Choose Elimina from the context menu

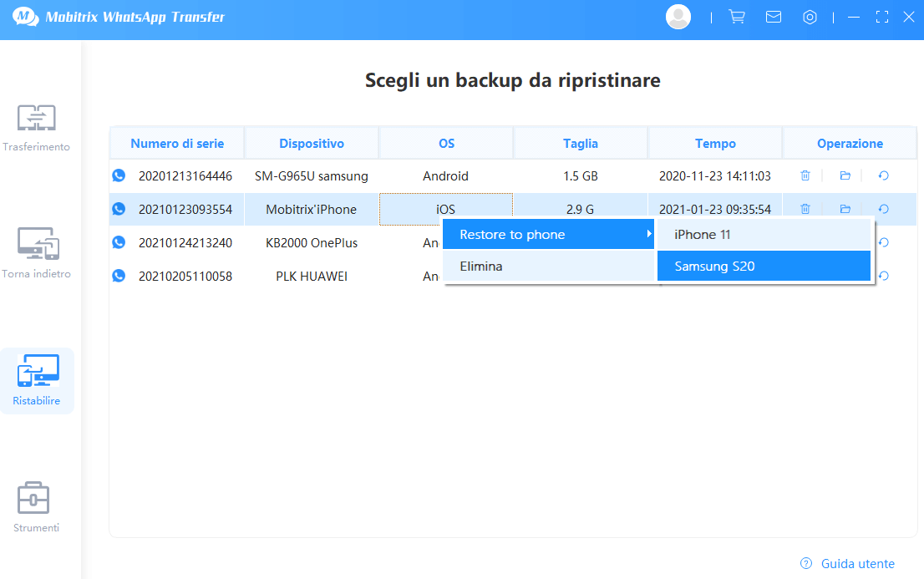[549, 267]
